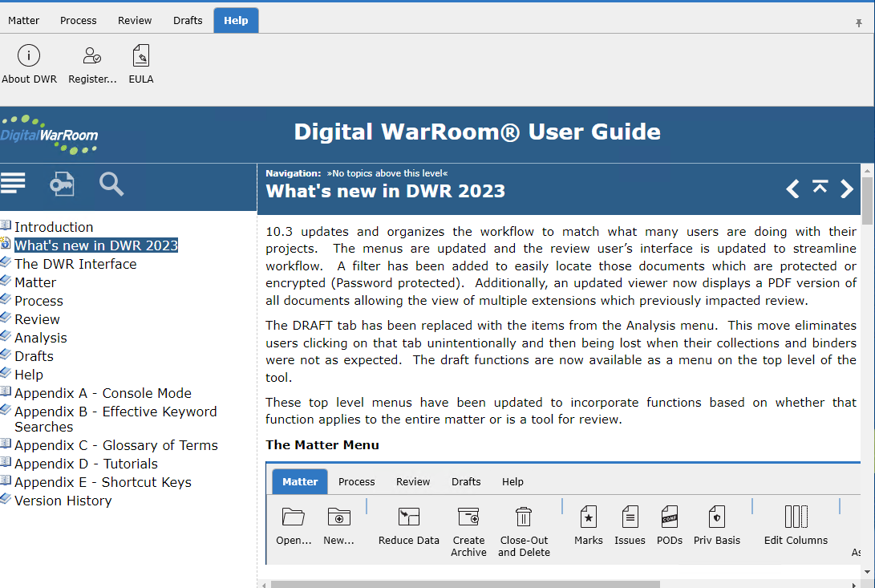Go to top level topic arrow

[820, 186]
